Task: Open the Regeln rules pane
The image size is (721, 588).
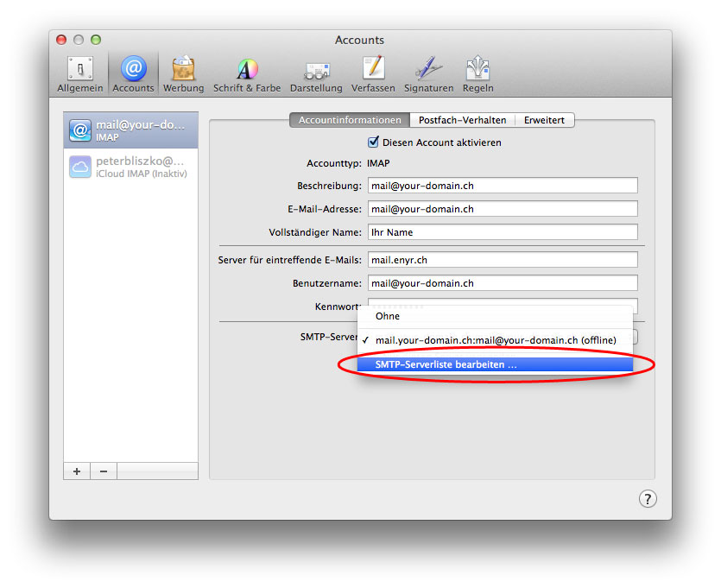Action: click(478, 74)
